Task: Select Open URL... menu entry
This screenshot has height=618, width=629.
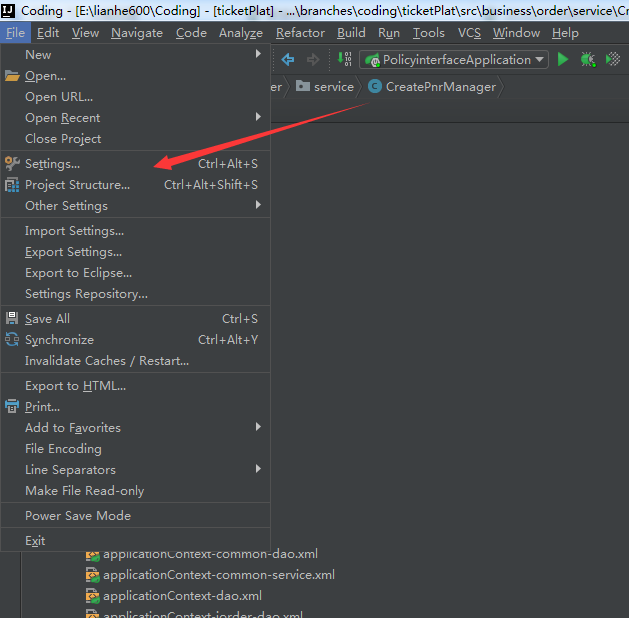Action: point(135,97)
